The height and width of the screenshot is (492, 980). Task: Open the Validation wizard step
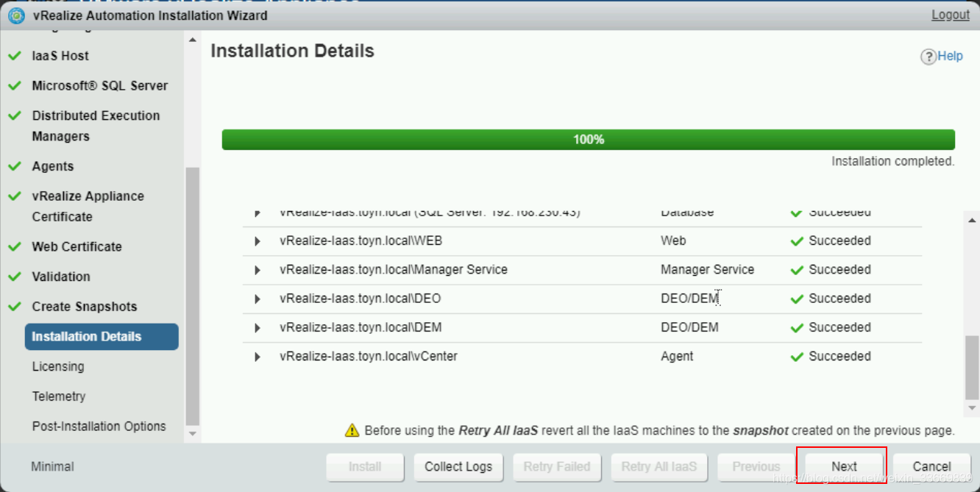point(61,277)
